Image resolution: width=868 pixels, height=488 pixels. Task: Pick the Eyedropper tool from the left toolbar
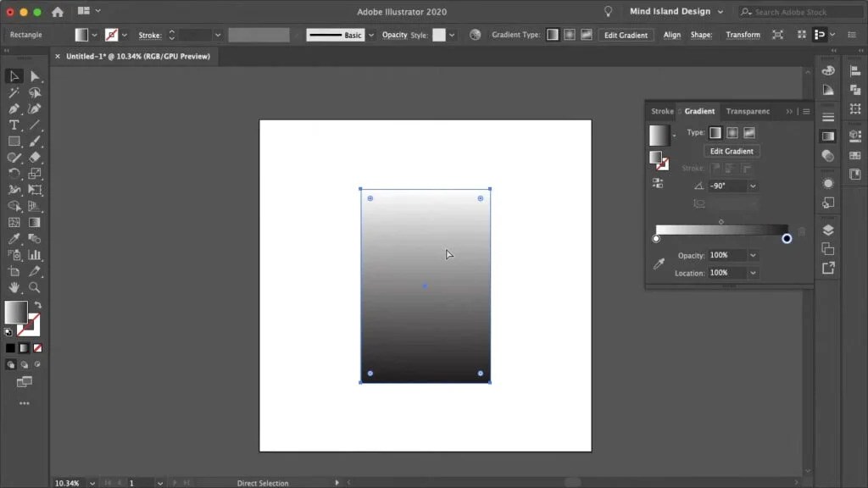(x=14, y=239)
